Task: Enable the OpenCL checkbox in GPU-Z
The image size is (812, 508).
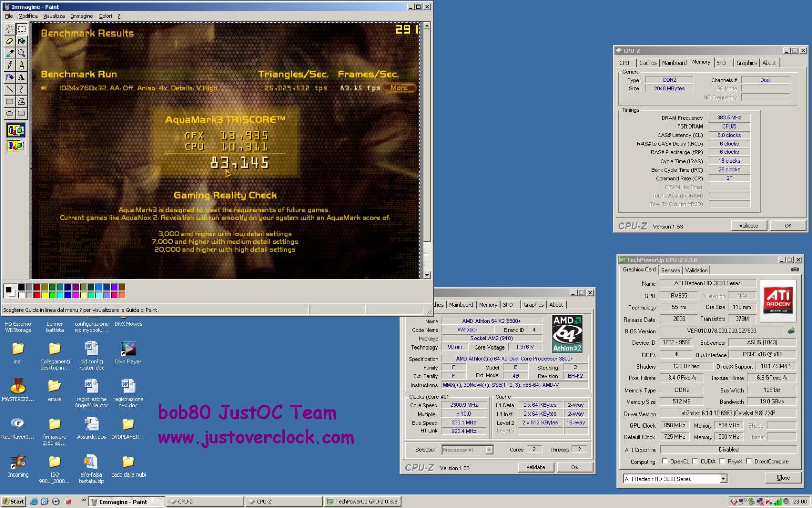Action: (665, 461)
